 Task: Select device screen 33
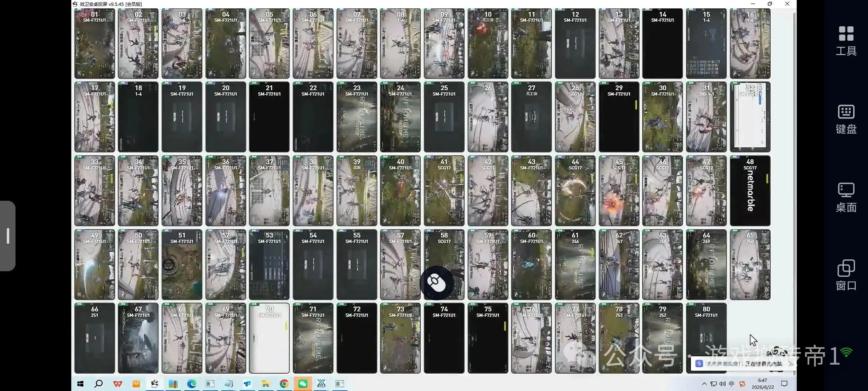(95, 191)
